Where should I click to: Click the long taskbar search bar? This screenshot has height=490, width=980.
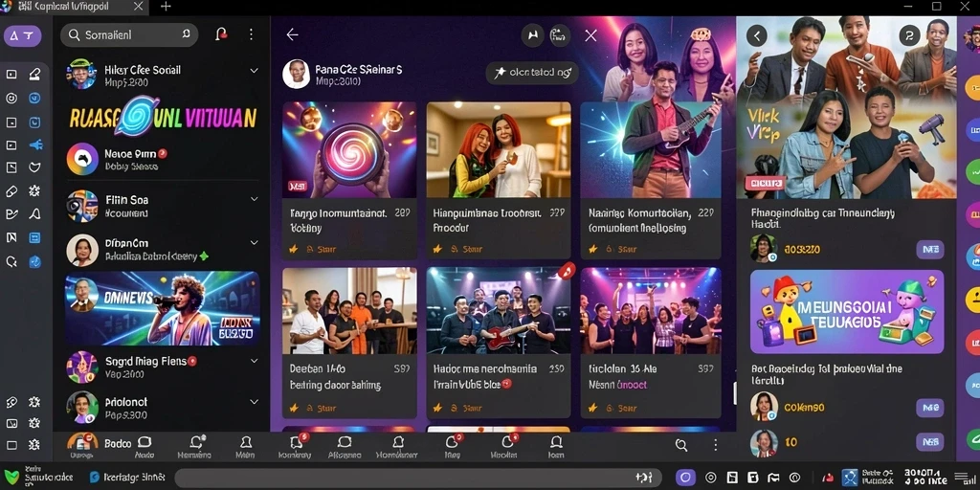coord(417,479)
